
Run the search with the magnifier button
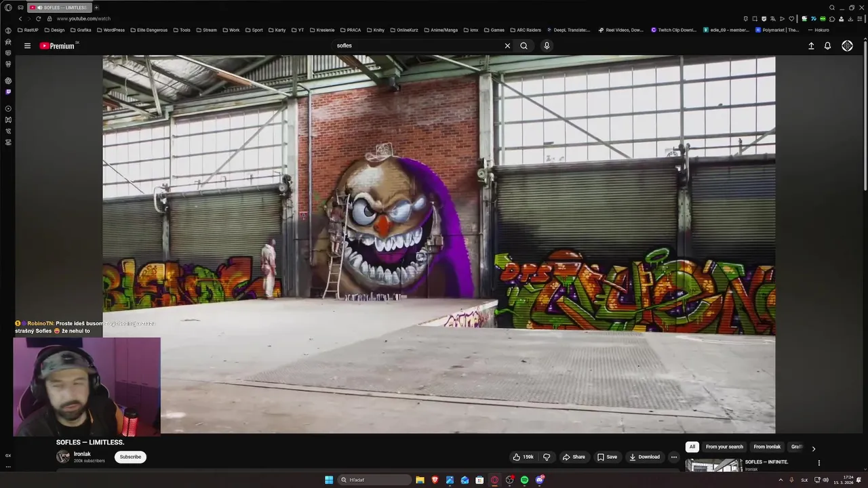pyautogui.click(x=524, y=45)
